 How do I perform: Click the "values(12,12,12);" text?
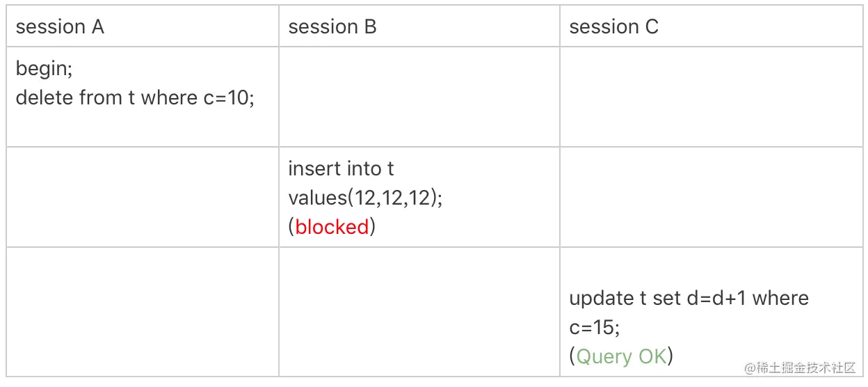[366, 198]
